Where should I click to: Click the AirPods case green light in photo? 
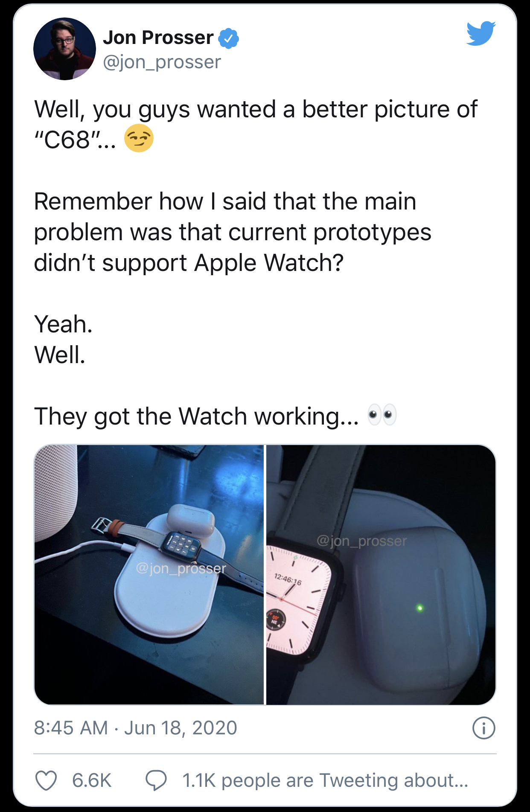coord(420,608)
